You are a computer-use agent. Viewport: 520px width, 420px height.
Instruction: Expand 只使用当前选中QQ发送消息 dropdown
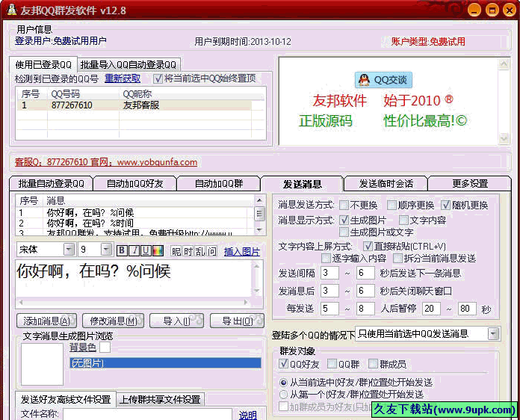point(493,334)
